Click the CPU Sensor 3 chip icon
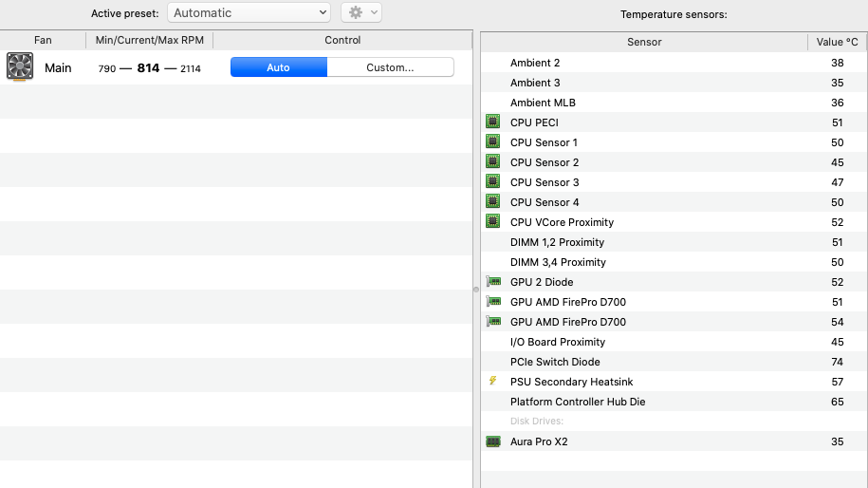This screenshot has height=488, width=868. click(492, 182)
